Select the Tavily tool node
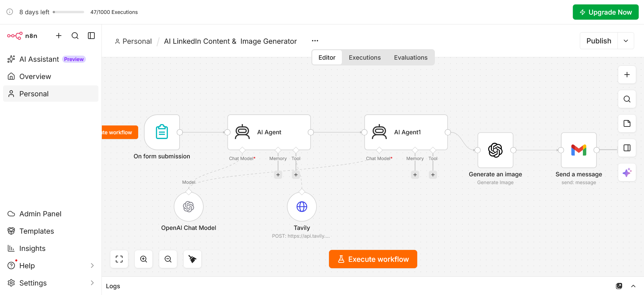The image size is (644, 295). coord(302,206)
